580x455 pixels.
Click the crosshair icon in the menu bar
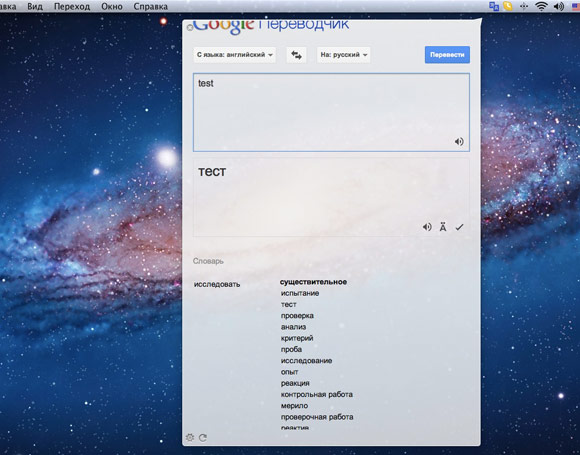click(524, 6)
